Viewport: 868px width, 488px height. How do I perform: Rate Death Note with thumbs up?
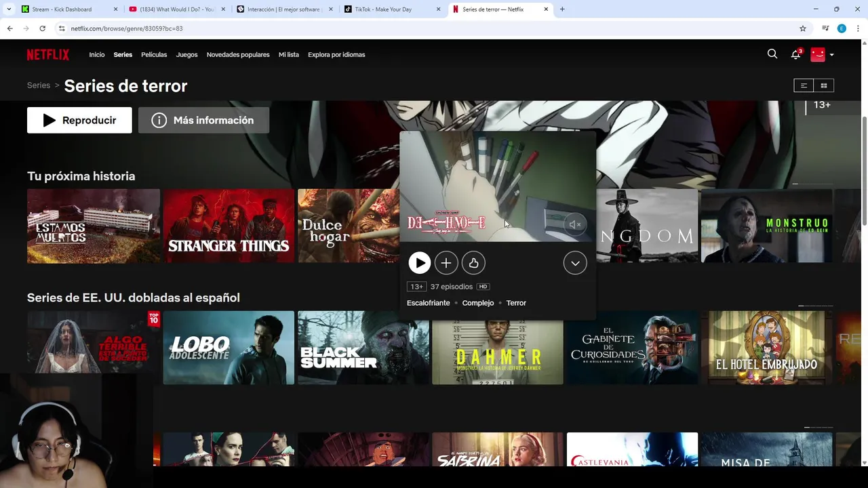[x=473, y=263]
